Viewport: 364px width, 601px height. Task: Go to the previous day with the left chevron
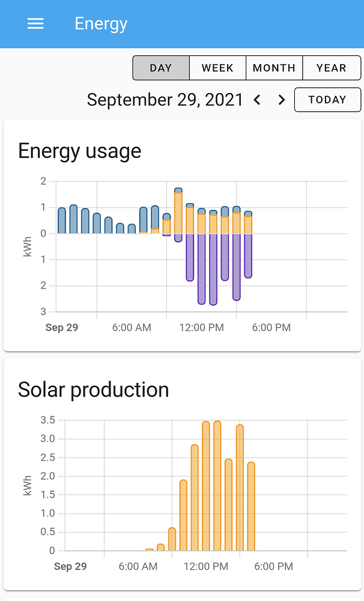pyautogui.click(x=257, y=100)
